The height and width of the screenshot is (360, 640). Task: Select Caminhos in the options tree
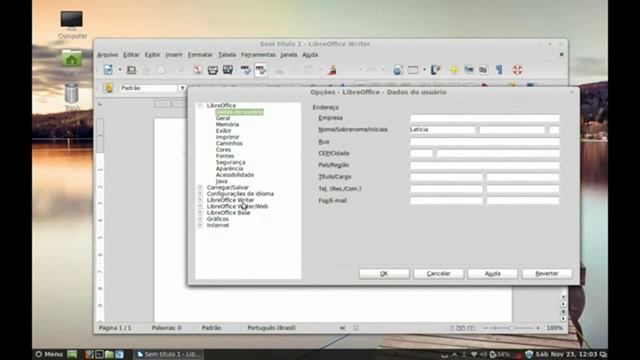tap(229, 144)
